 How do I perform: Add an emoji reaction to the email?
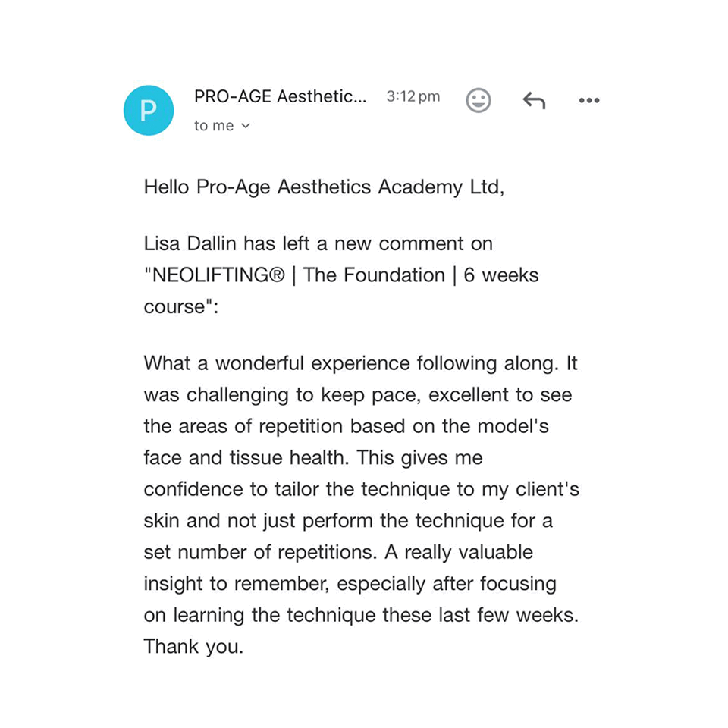click(x=478, y=100)
